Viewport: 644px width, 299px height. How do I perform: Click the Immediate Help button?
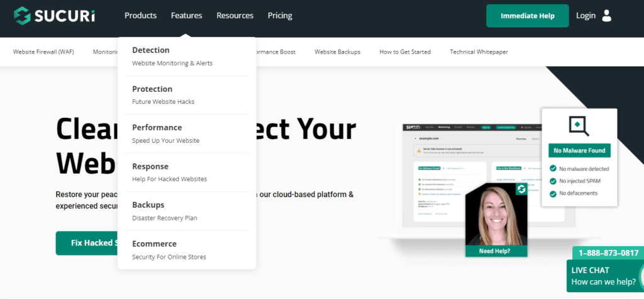(528, 16)
